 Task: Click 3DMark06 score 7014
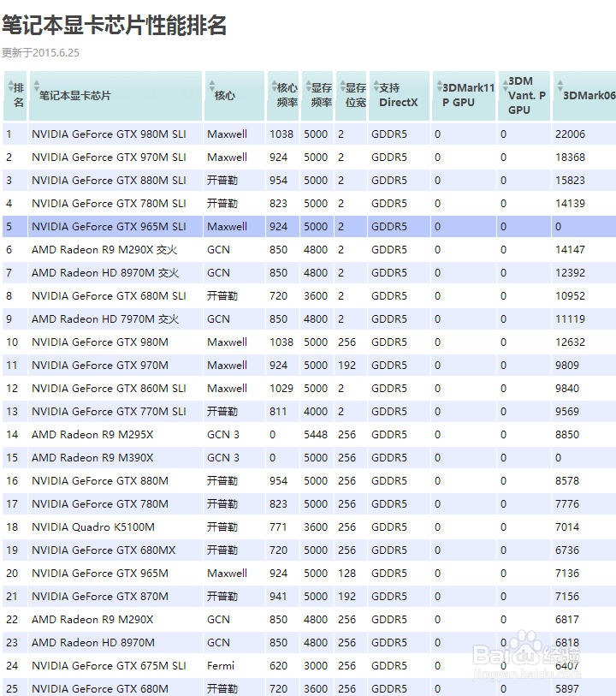(566, 526)
